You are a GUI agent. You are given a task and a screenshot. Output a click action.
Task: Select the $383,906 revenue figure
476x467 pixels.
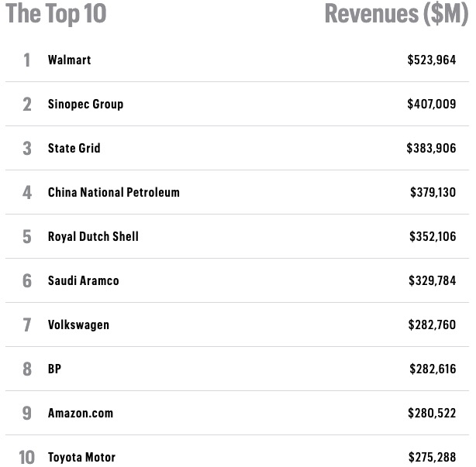[x=431, y=148]
